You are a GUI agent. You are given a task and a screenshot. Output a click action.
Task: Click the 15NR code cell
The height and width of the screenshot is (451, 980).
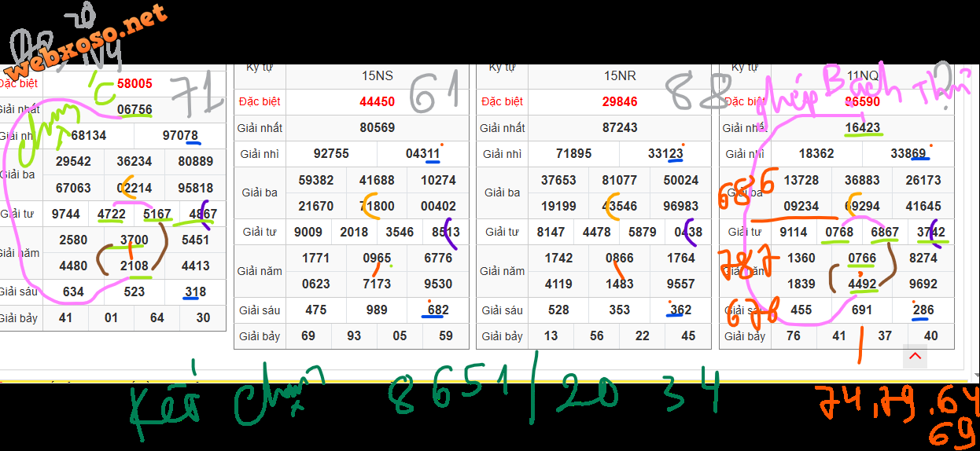point(620,76)
